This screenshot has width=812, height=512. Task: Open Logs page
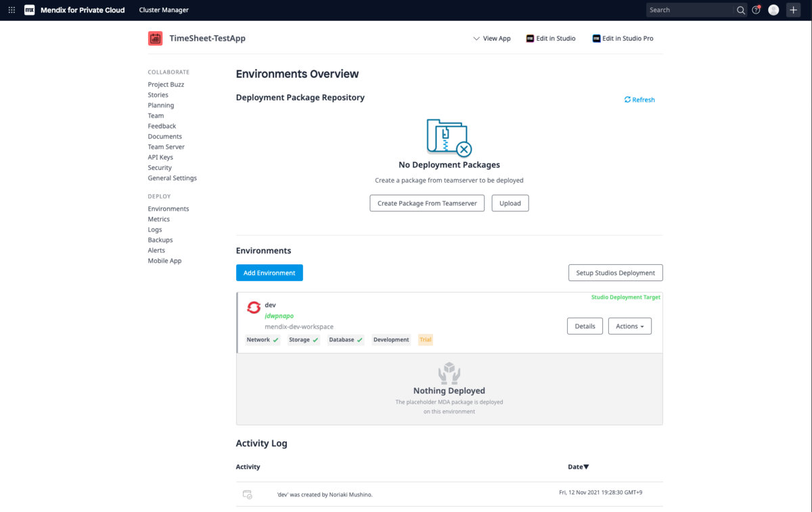[x=155, y=230]
